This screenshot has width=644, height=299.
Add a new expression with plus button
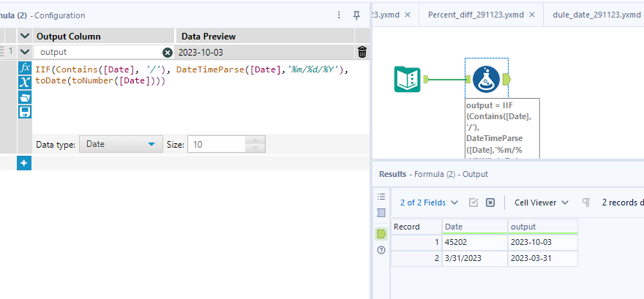pyautogui.click(x=24, y=163)
